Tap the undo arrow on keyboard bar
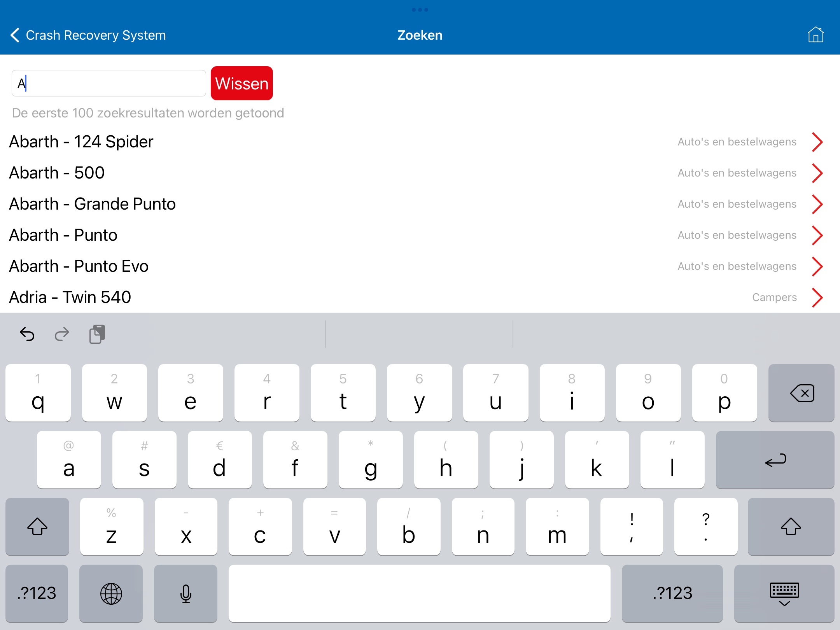 pyautogui.click(x=27, y=334)
